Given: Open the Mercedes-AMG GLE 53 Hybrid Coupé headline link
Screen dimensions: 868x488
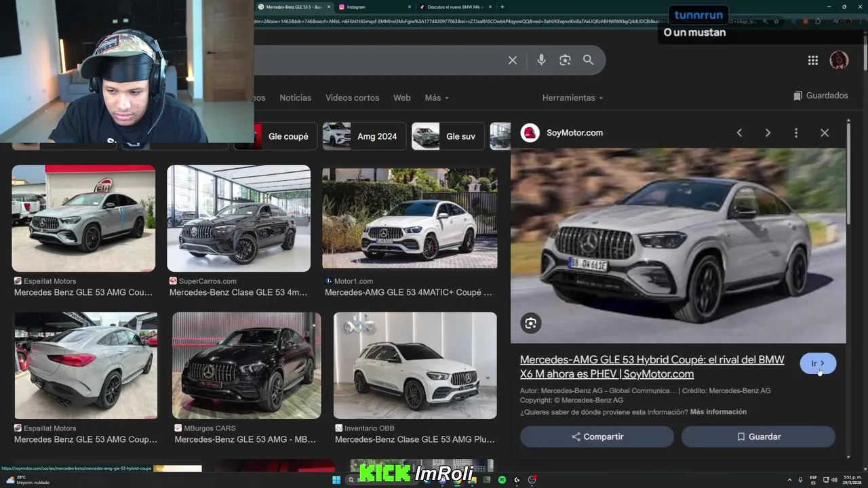Looking at the screenshot, I should tap(652, 367).
